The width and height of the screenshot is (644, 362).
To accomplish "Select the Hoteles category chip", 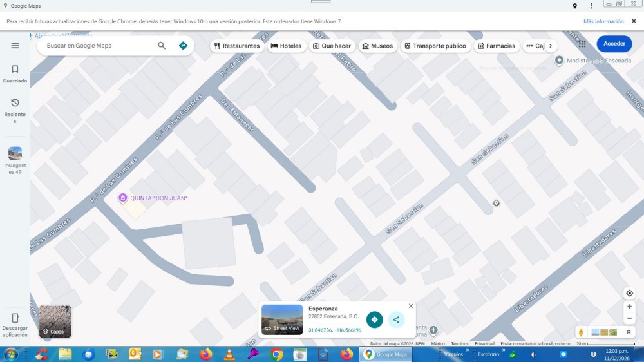I will [287, 46].
